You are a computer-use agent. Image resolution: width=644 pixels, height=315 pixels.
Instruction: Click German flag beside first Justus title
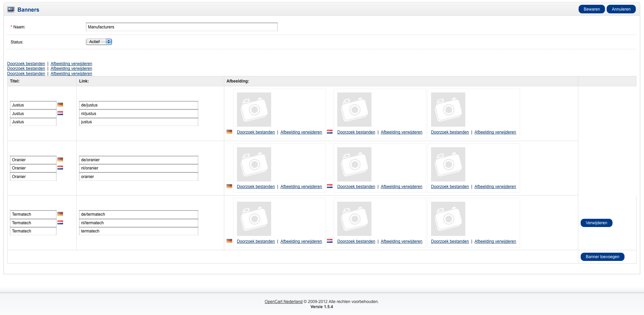(x=60, y=105)
